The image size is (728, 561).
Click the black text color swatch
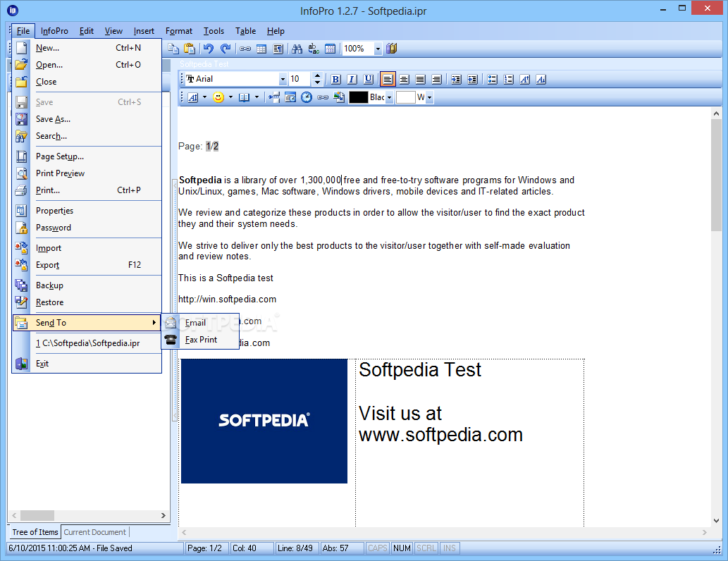(359, 97)
